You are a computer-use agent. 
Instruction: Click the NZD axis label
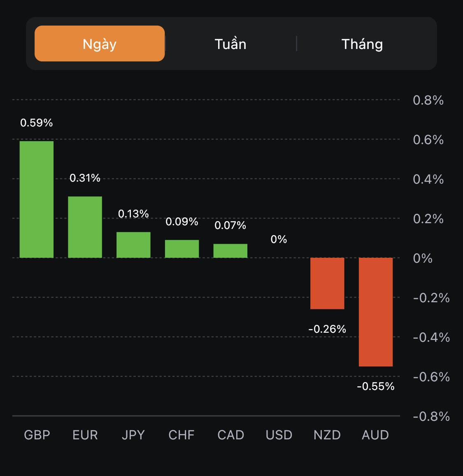pos(327,435)
